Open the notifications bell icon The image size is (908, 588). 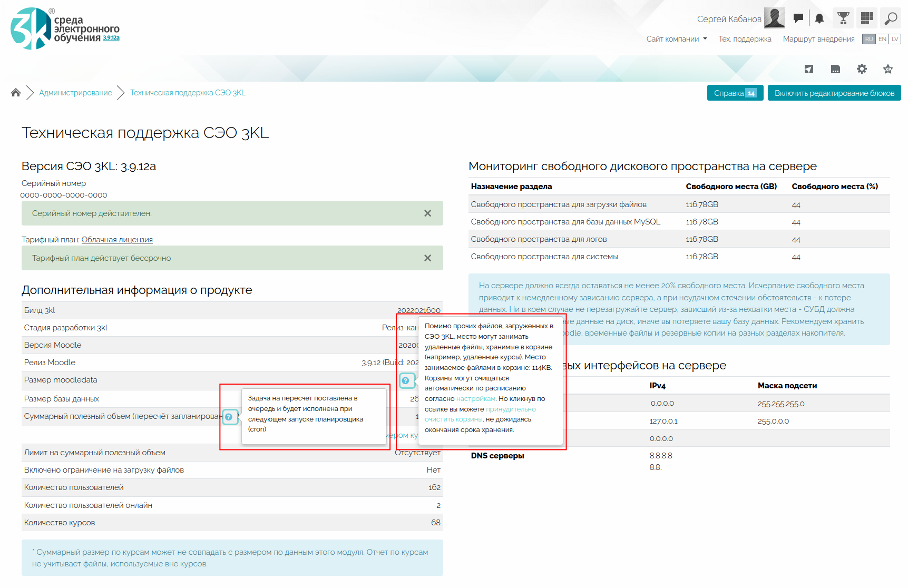coord(819,18)
